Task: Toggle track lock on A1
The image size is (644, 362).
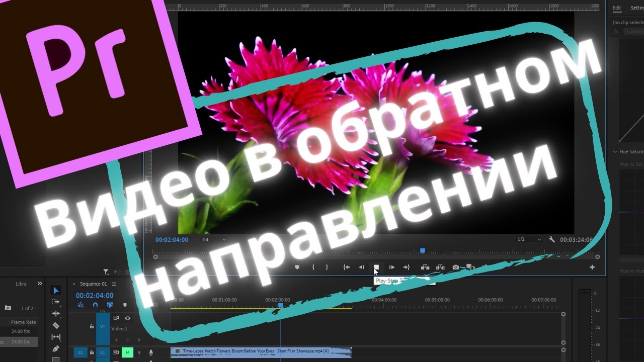Action: [x=92, y=353]
